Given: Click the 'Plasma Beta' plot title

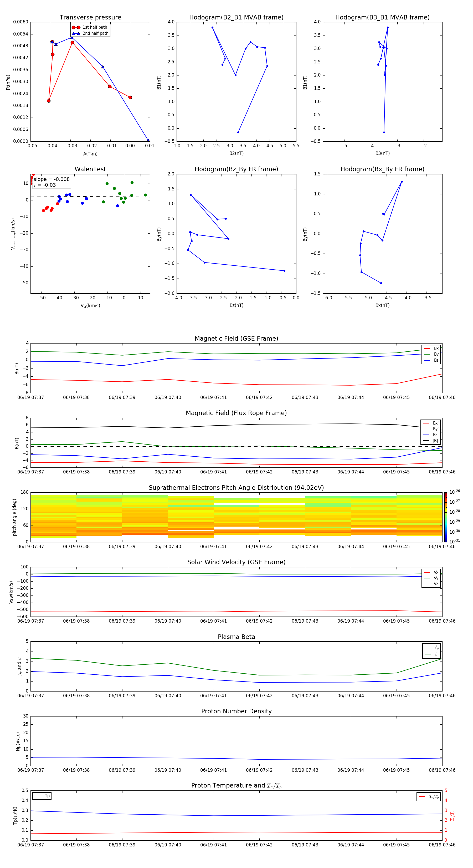Looking at the screenshot, I should coord(236,637).
